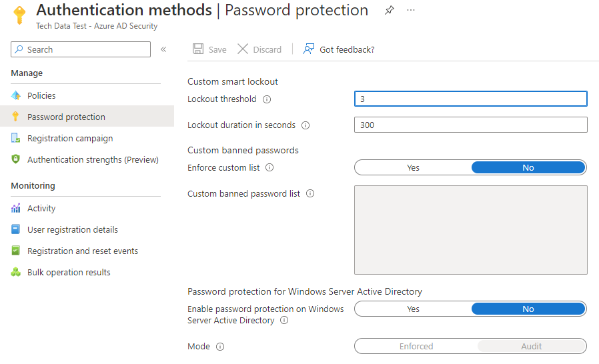The height and width of the screenshot is (364, 599).
Task: Set Enforce custom list to Yes
Action: (x=413, y=168)
